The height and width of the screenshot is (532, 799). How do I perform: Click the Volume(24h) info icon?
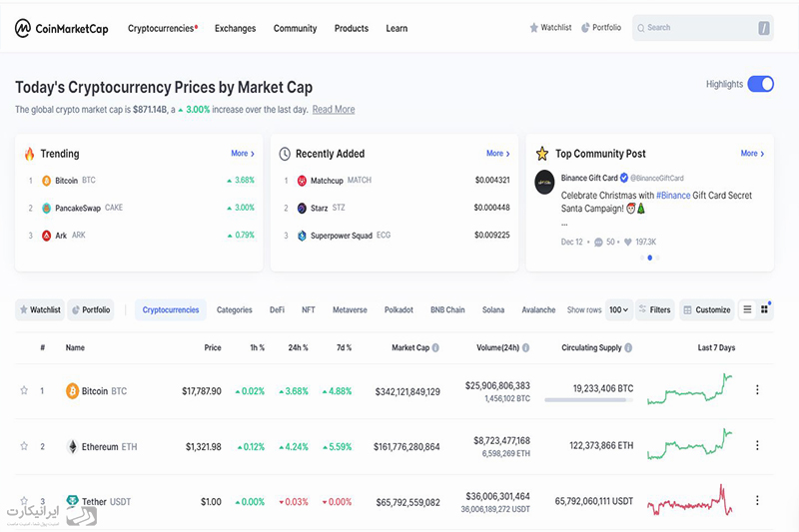click(x=526, y=347)
